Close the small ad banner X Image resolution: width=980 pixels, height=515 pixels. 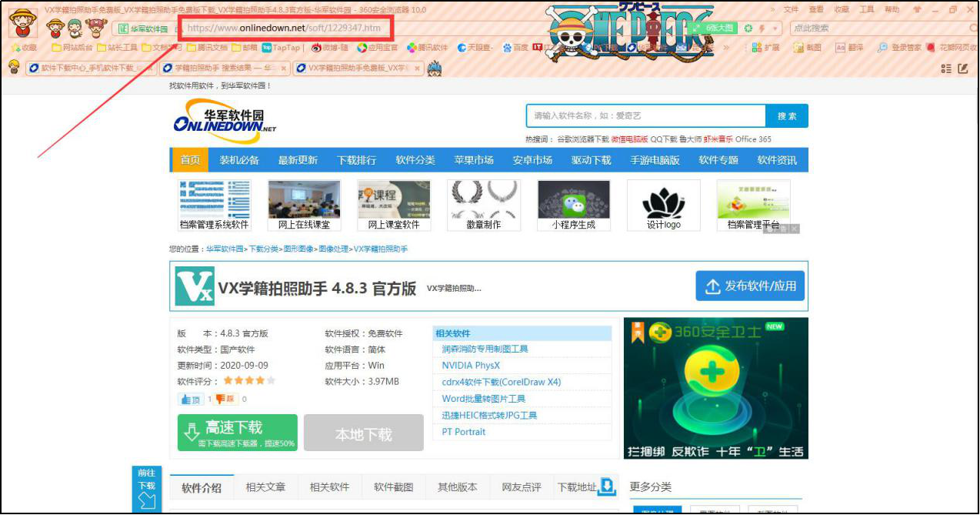coord(795,229)
